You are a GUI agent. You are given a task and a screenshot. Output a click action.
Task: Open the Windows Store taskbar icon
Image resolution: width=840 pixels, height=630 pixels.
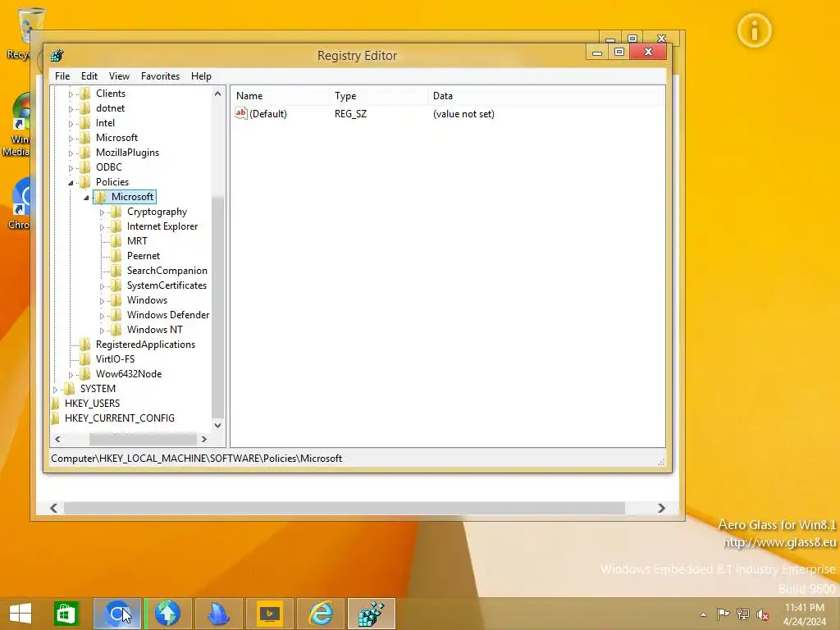[x=66, y=614]
